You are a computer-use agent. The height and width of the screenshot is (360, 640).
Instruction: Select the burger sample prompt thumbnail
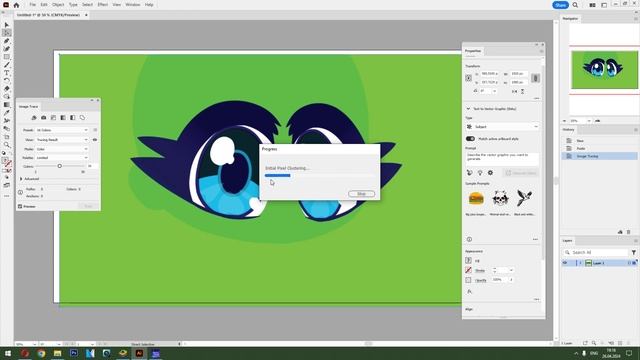coord(476,198)
